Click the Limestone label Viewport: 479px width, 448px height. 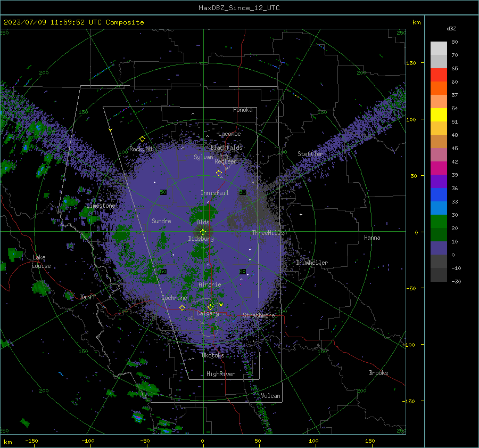(x=101, y=206)
